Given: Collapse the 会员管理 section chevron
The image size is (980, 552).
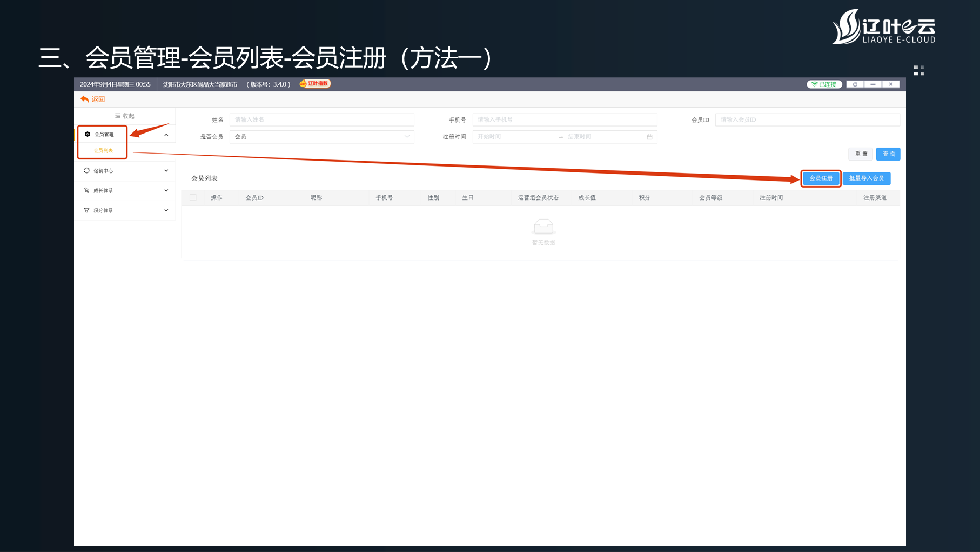Looking at the screenshot, I should [166, 135].
